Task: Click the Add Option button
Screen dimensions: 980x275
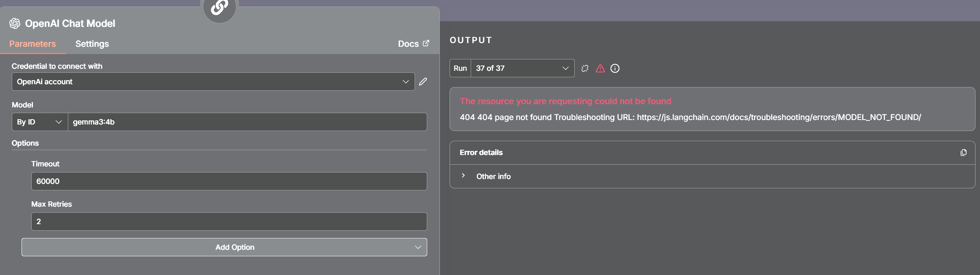Action: pos(224,247)
